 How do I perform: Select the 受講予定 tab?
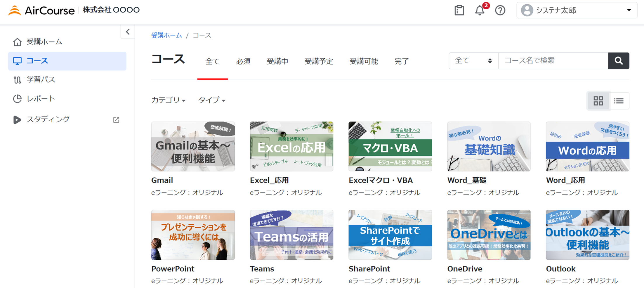[x=319, y=61]
